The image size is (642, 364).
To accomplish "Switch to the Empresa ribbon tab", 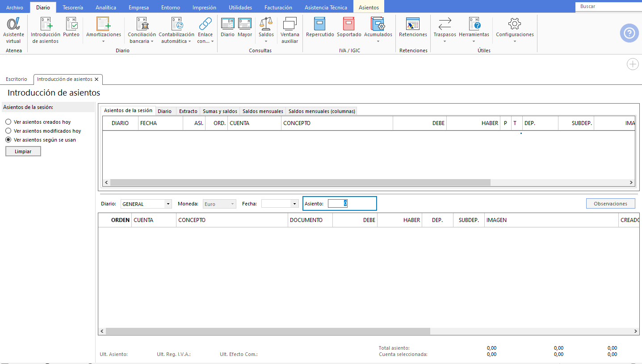I will pos(138,7).
